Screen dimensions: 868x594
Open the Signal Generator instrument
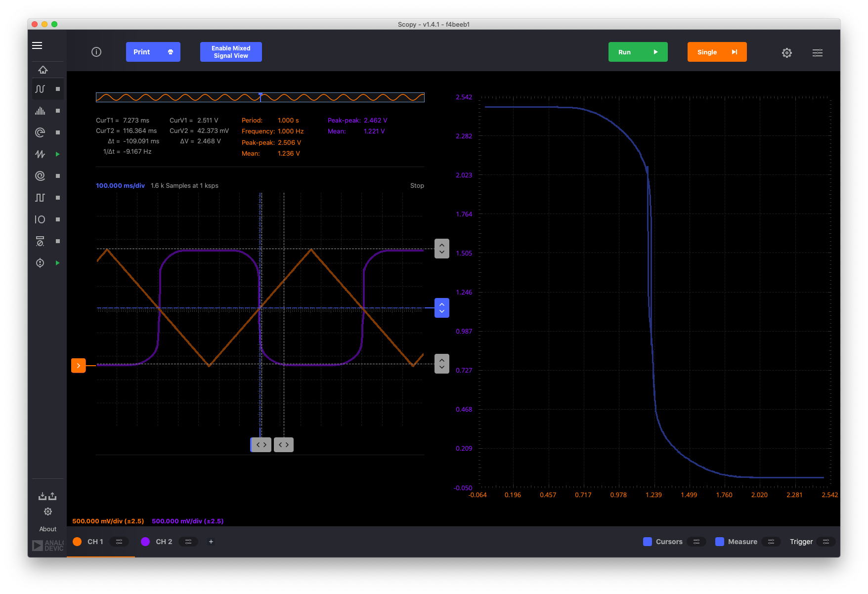coord(40,154)
